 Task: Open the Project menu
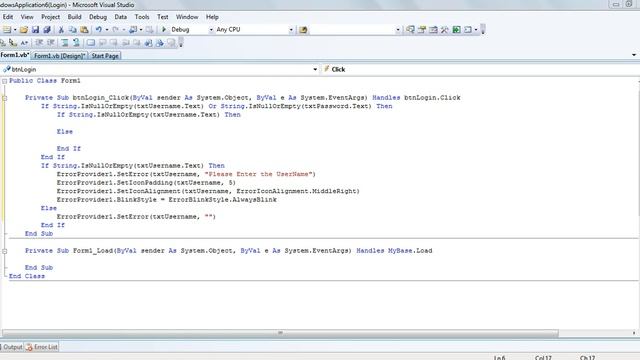point(51,17)
